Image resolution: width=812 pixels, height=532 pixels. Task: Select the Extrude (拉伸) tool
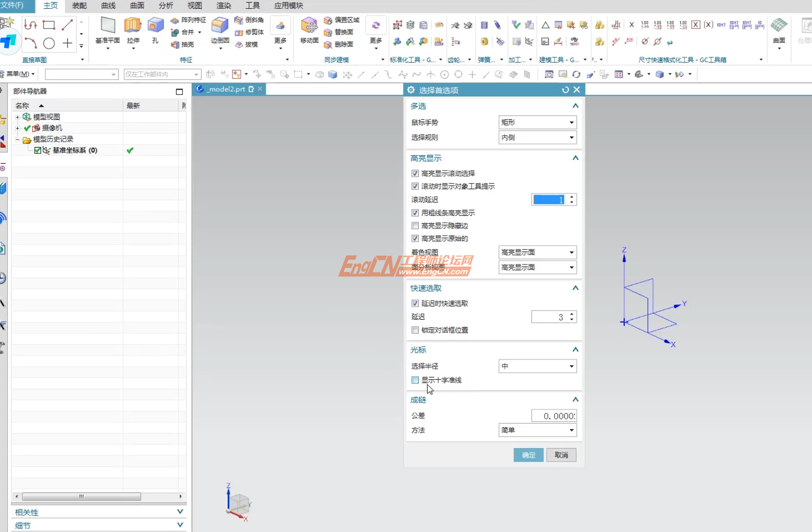click(133, 32)
